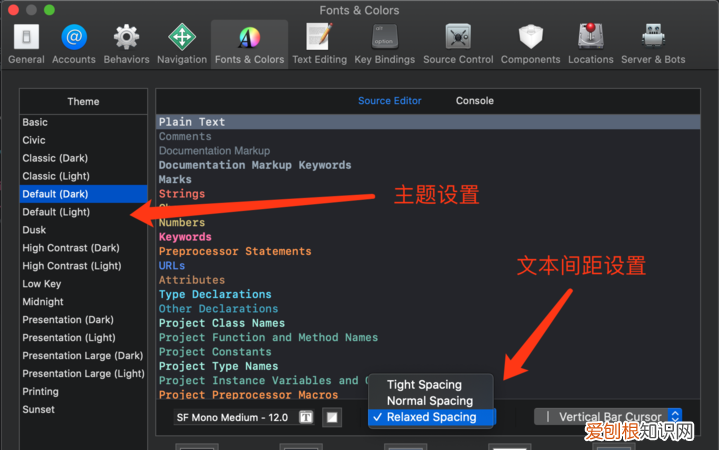This screenshot has width=719, height=450.
Task: Select the Comments syntax row
Action: point(428,137)
